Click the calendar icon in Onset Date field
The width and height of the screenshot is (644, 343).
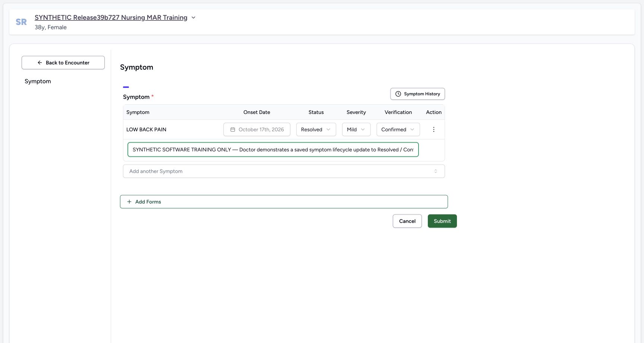click(x=233, y=130)
